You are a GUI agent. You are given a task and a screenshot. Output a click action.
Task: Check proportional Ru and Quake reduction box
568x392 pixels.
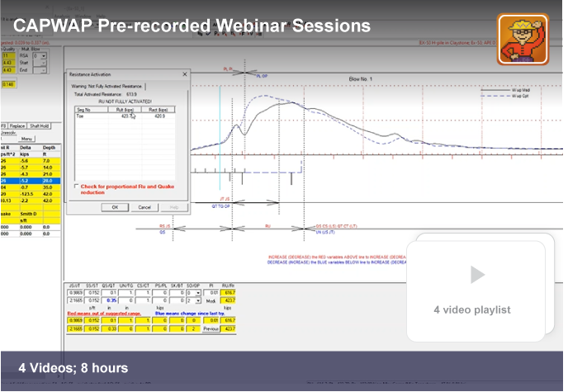click(x=77, y=187)
